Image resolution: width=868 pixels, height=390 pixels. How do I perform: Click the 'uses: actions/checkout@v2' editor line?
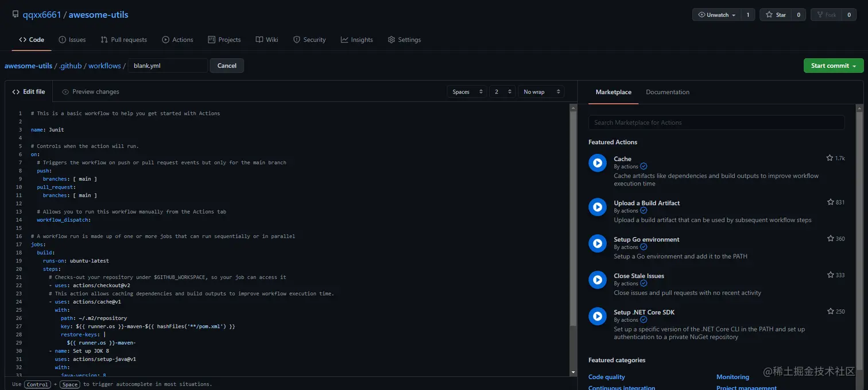[x=90, y=285]
